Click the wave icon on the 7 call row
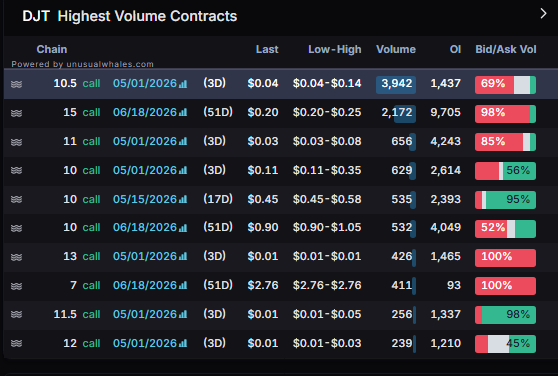The height and width of the screenshot is (376, 558). 16,286
